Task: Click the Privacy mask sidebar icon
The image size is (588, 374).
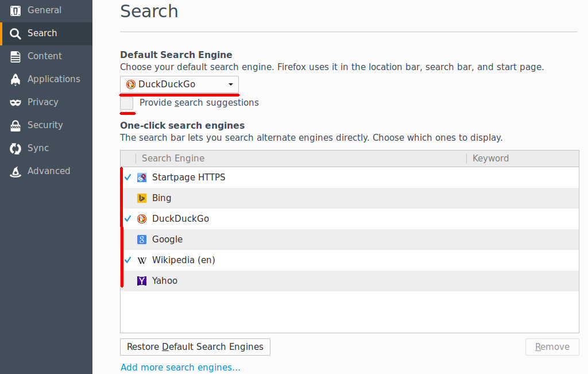Action: tap(16, 102)
